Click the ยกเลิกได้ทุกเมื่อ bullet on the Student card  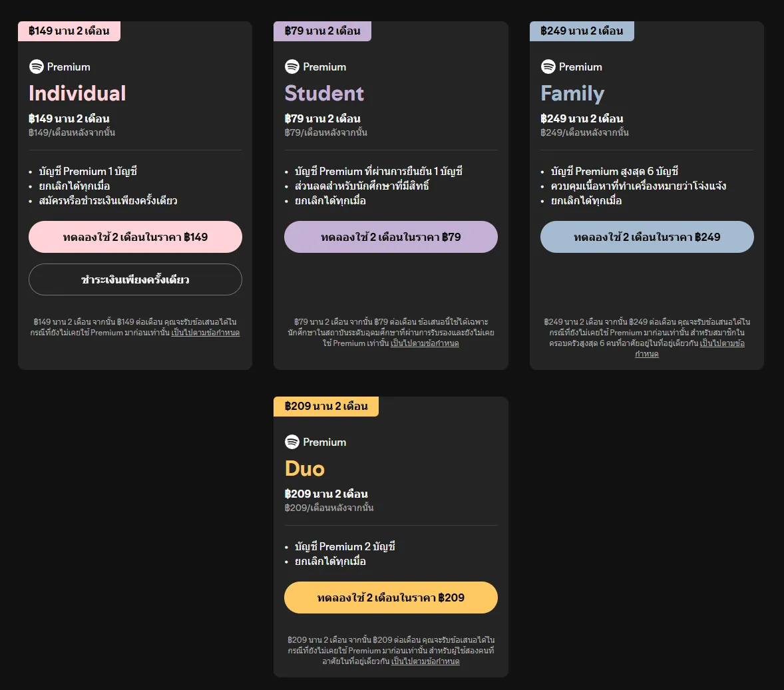click(330, 201)
